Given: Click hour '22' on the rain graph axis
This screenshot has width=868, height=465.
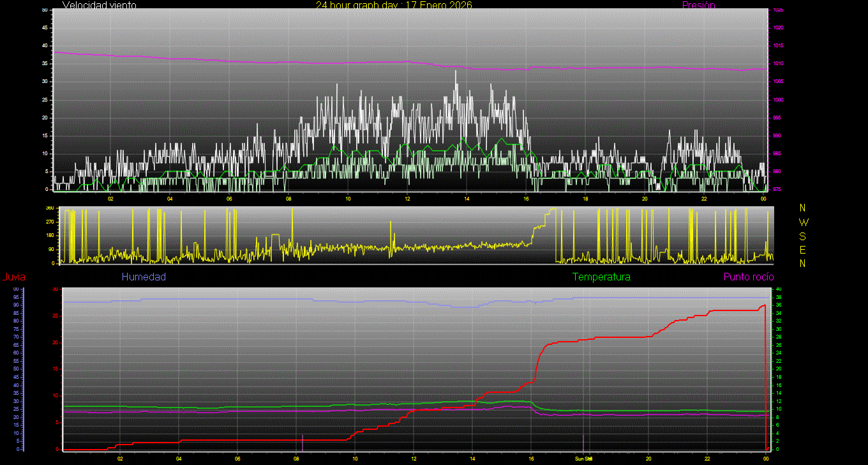Looking at the screenshot, I should click(707, 459).
